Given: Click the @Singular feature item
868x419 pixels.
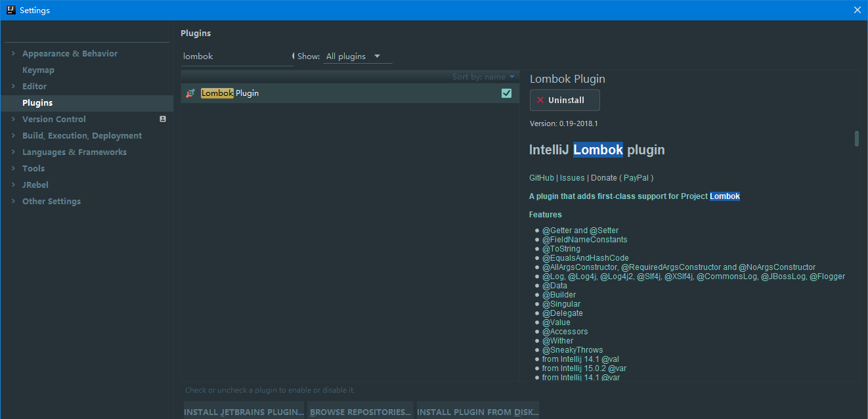Looking at the screenshot, I should point(561,304).
